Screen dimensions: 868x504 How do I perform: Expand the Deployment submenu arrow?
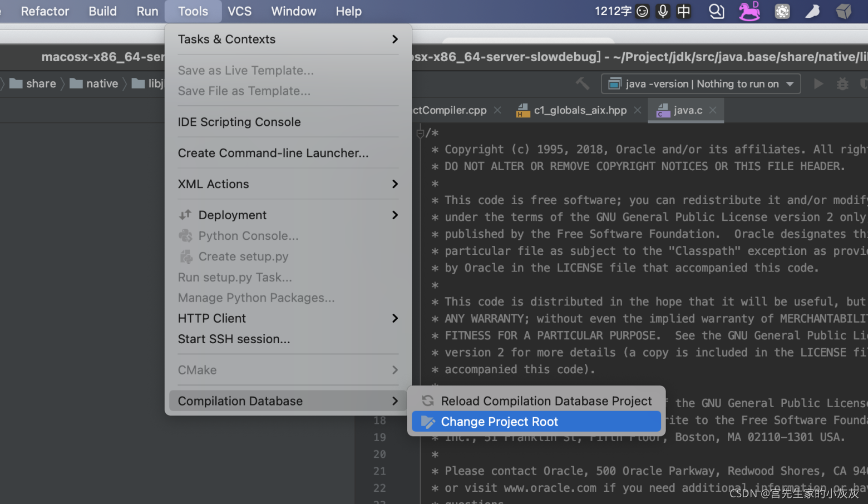pos(395,215)
